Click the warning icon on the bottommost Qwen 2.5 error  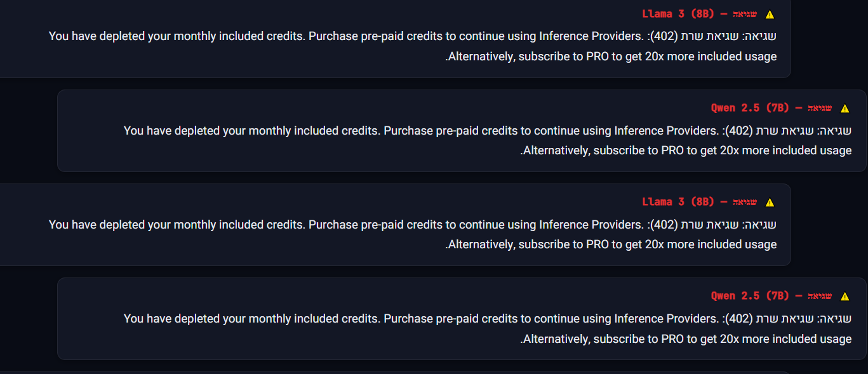click(845, 297)
